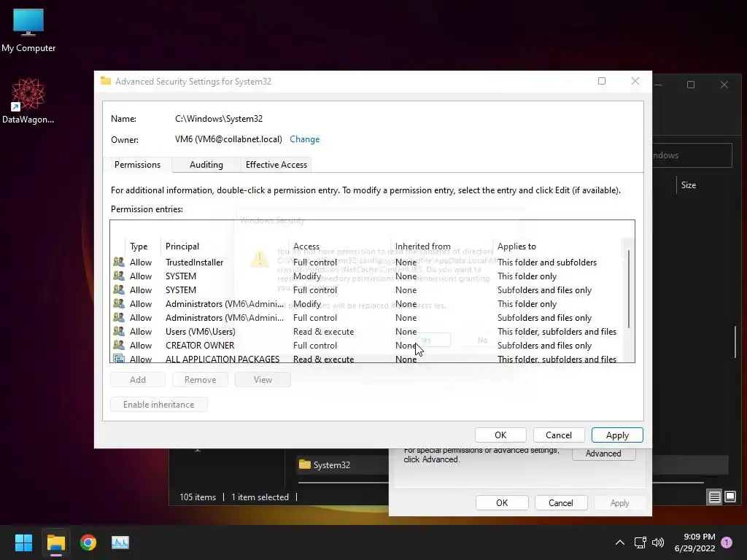747x560 pixels.
Task: Click Cancel in Advanced Security Settings
Action: [x=558, y=435]
